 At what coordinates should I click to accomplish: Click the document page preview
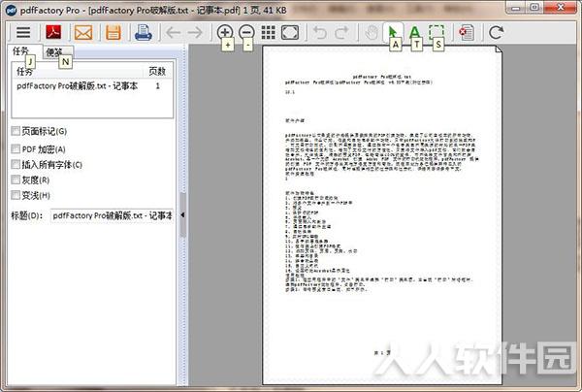[382, 215]
